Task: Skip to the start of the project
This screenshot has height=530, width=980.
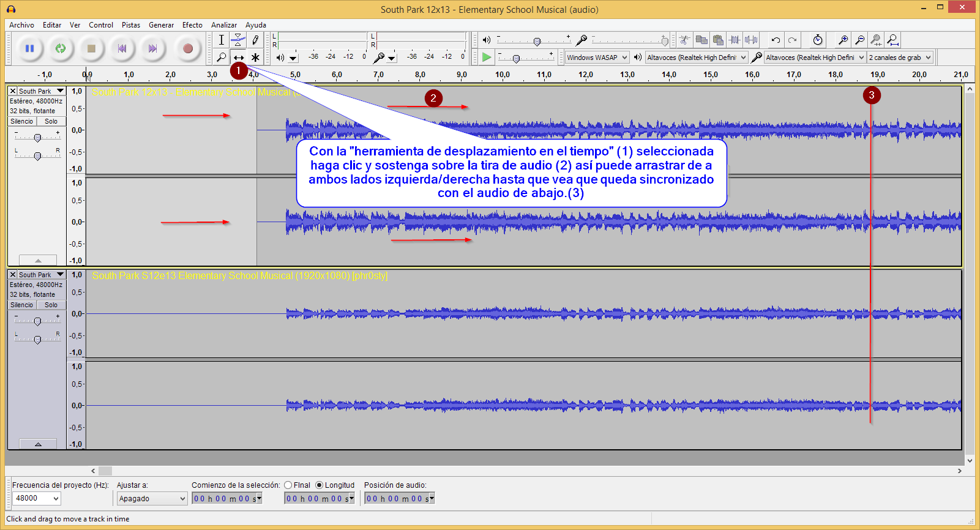Action: pos(122,48)
